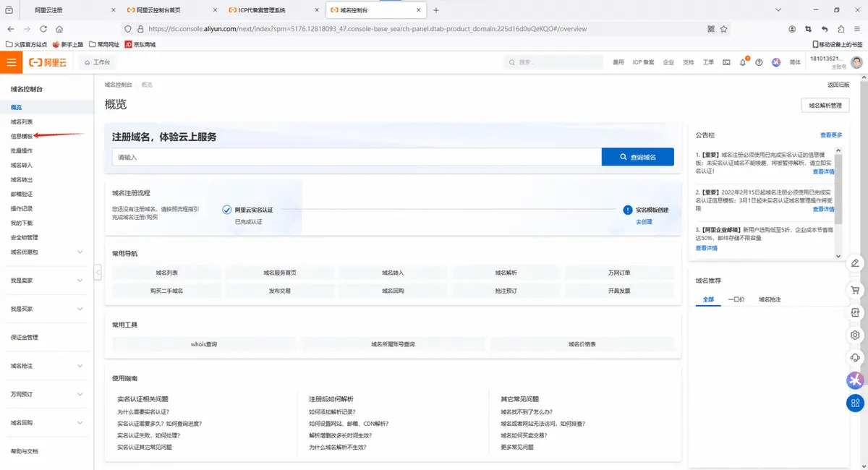The image size is (868, 470).
Task: Click the purple AI floating button
Action: click(x=855, y=380)
